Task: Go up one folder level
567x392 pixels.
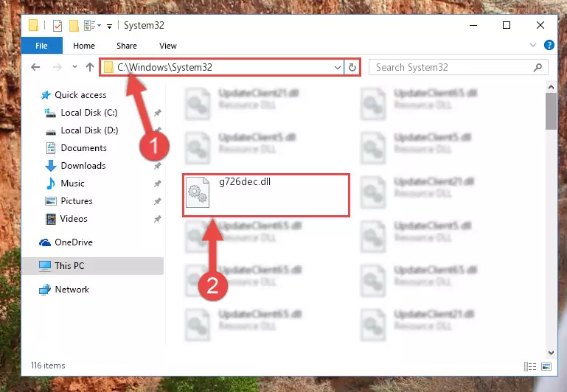Action: coord(90,67)
